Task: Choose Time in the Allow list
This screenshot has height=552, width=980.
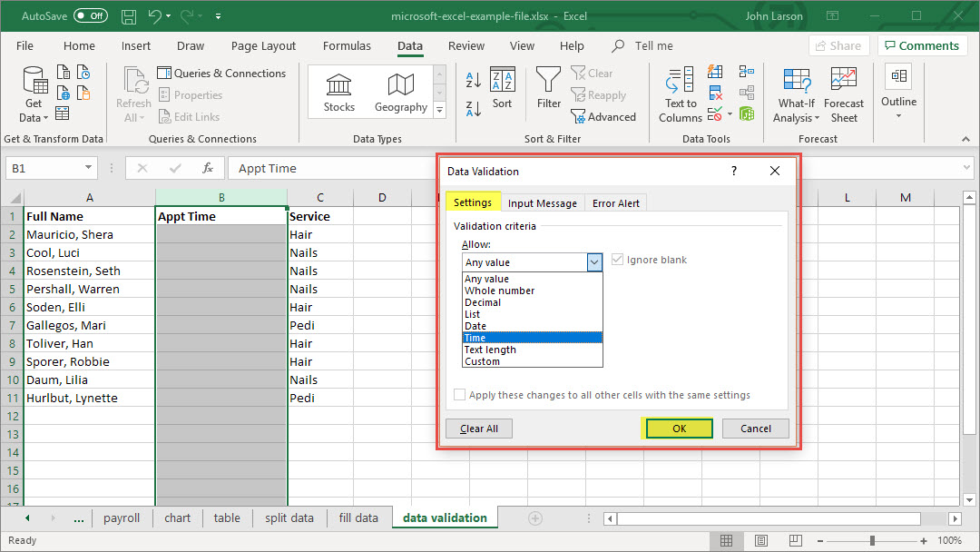Action: click(x=532, y=338)
